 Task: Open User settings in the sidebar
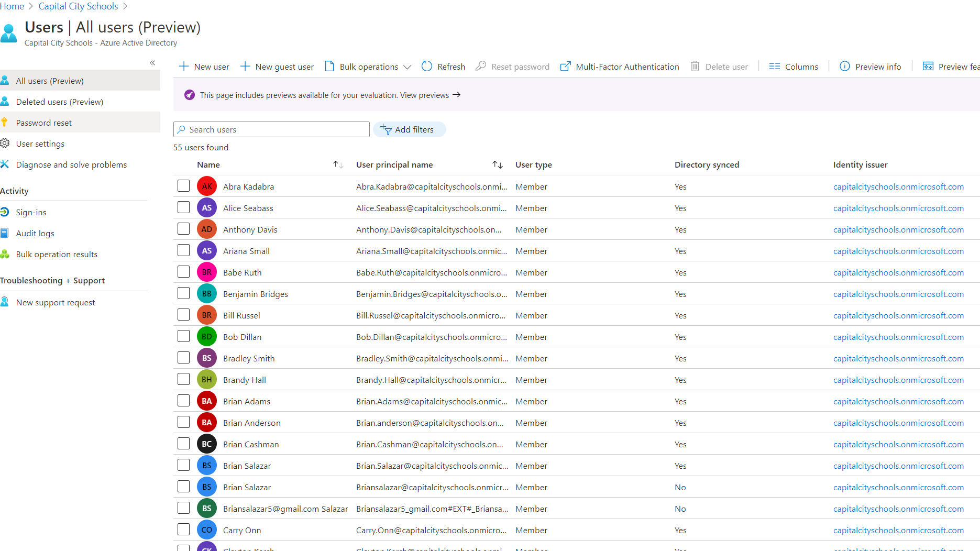(x=80, y=144)
